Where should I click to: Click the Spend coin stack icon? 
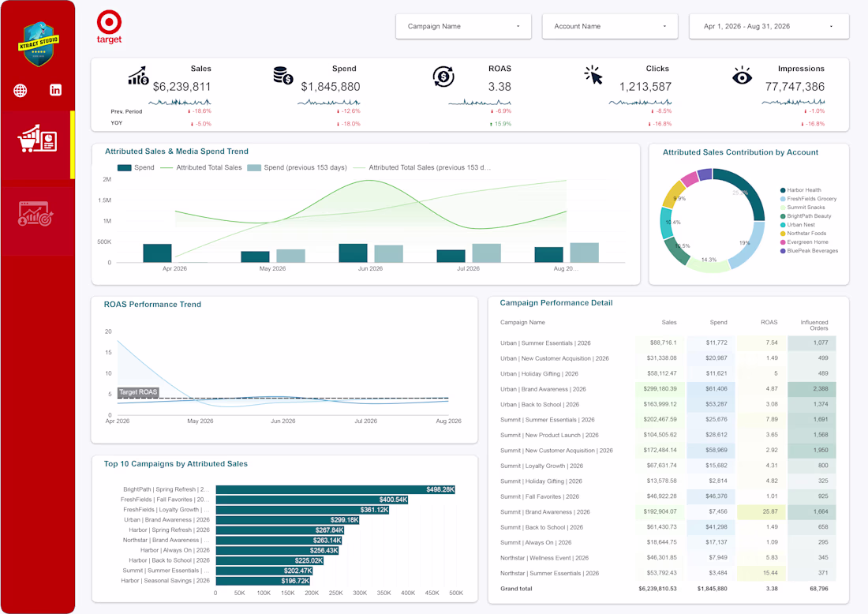pos(282,76)
